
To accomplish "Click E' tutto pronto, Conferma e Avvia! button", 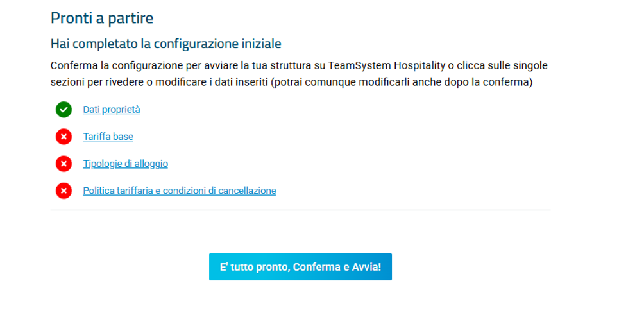I will (x=300, y=267).
